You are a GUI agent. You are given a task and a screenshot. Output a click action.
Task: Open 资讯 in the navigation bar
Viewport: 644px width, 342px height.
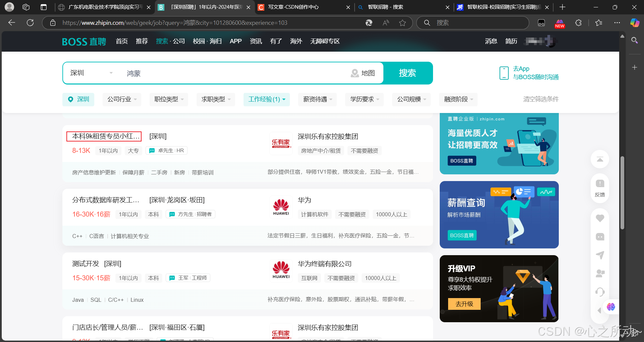coord(256,41)
